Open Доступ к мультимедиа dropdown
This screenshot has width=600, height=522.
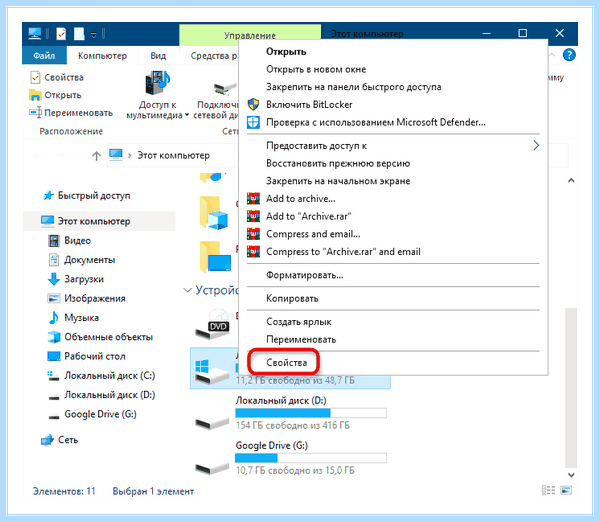tap(157, 95)
